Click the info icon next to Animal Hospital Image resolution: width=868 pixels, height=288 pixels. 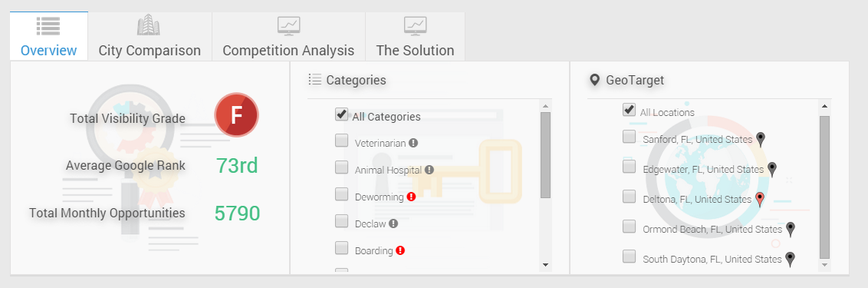pyautogui.click(x=429, y=170)
